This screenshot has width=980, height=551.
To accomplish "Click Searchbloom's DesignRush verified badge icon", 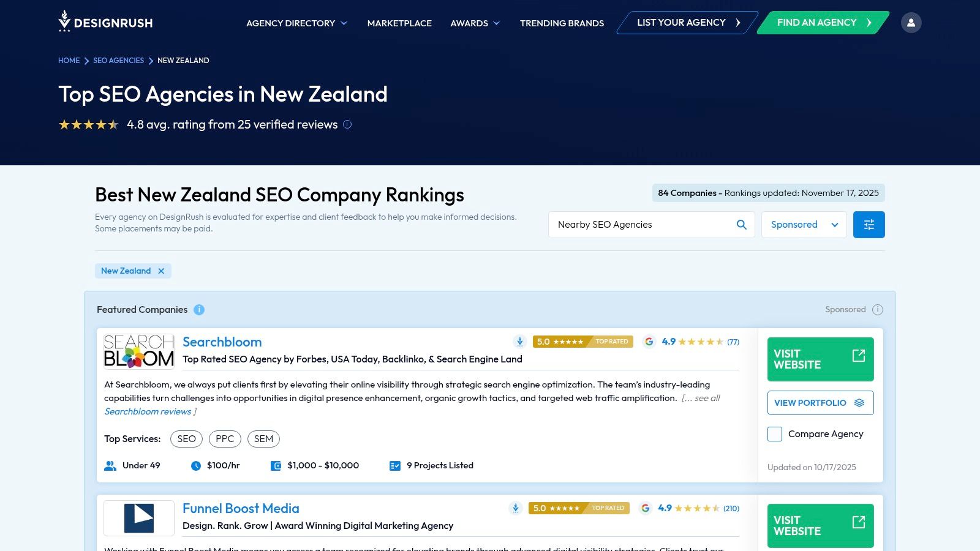I will pos(519,342).
